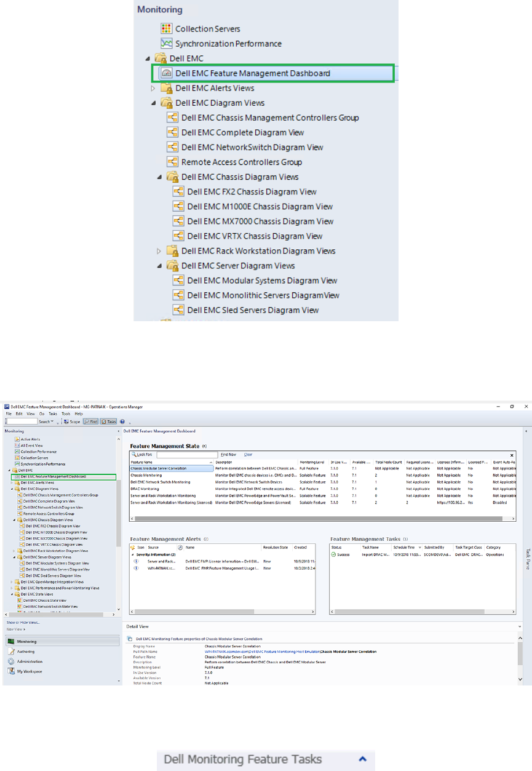Click the Collection Performance icon in the Operations Manager tree
The height and width of the screenshot is (771, 532).
[x=17, y=452]
